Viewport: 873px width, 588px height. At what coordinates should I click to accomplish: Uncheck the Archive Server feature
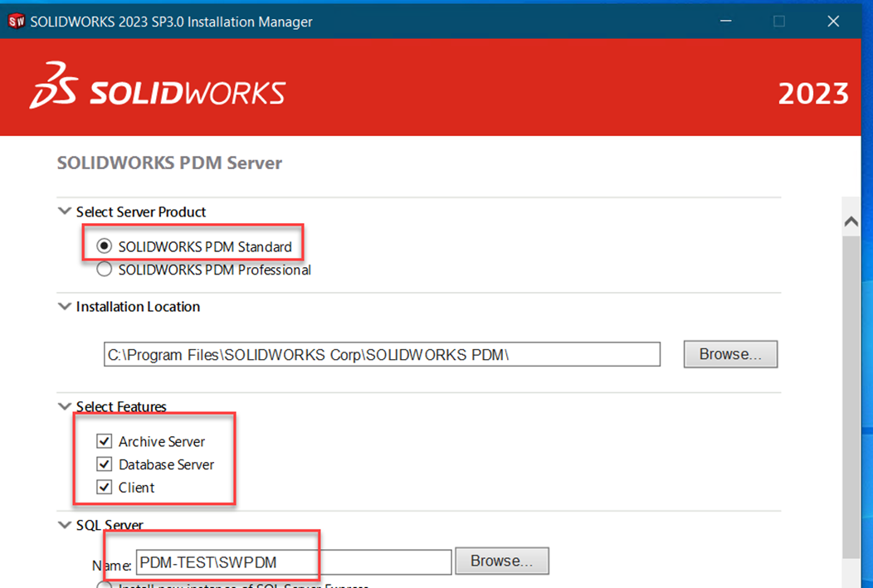(105, 441)
